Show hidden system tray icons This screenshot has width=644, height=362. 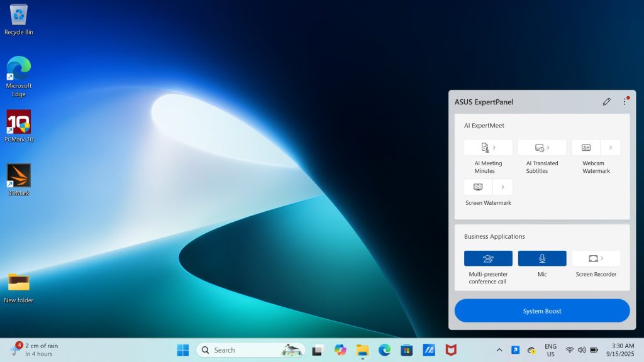499,350
